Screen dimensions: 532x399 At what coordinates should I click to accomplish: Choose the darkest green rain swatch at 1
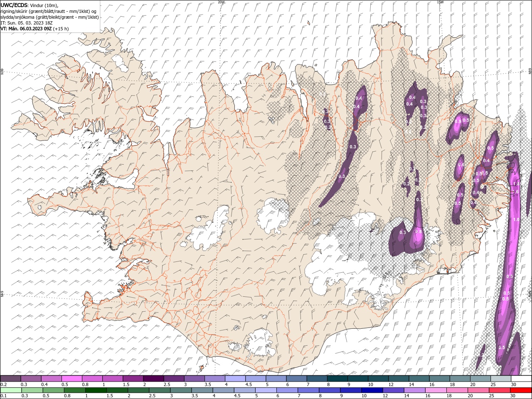pos(96,390)
